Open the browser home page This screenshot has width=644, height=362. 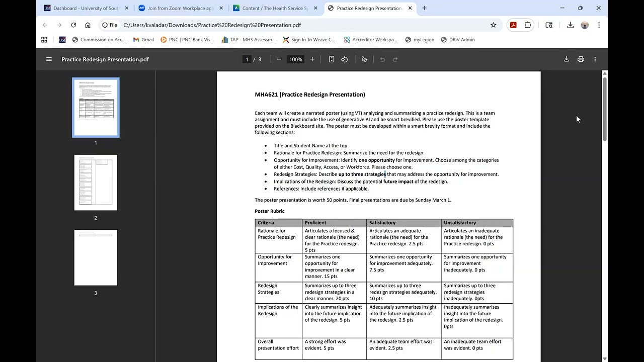click(x=88, y=25)
